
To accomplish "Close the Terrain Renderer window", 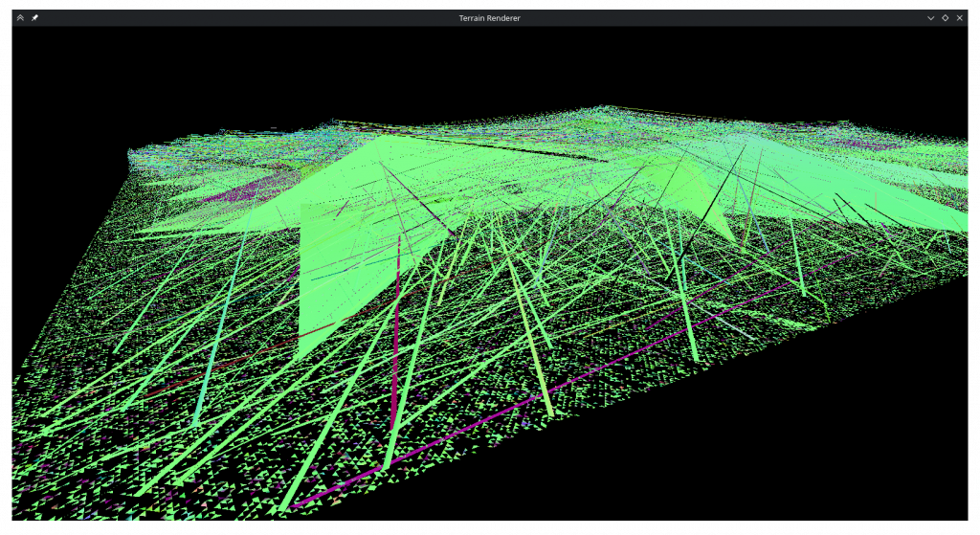I will [x=960, y=17].
